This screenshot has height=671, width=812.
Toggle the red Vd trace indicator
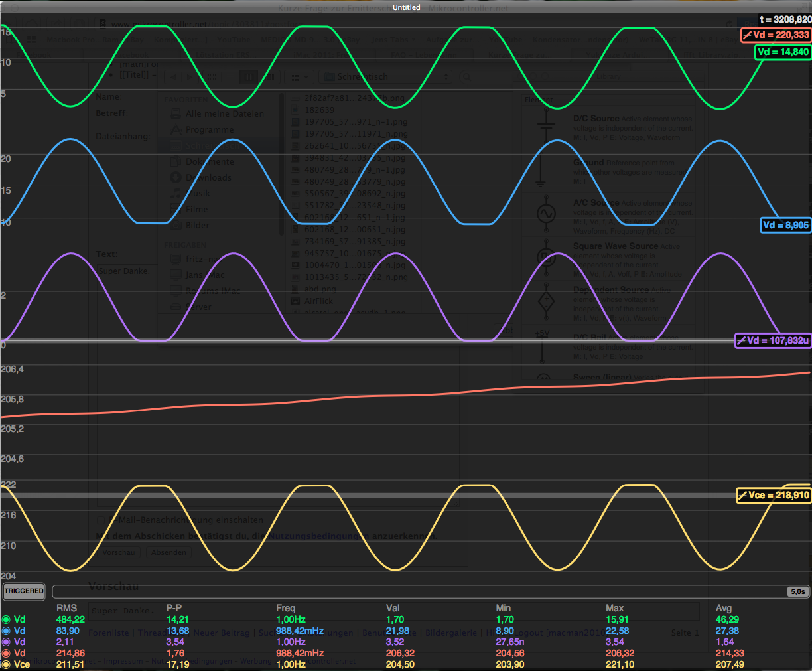click(x=7, y=653)
